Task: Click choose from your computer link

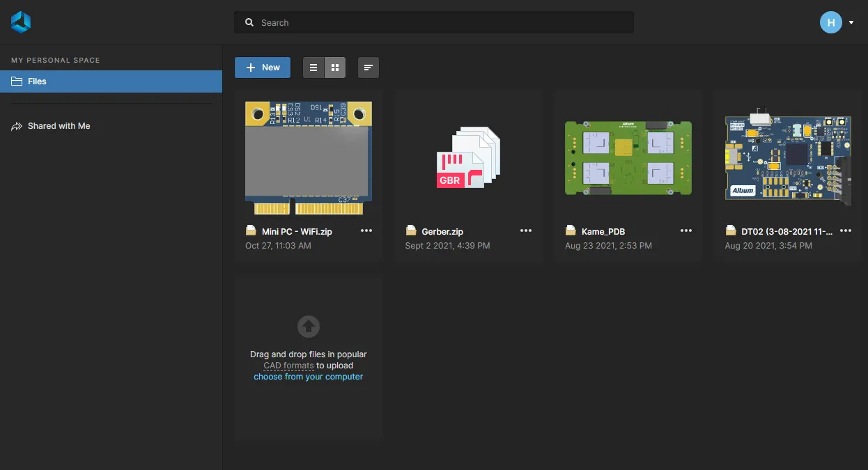Action: (x=309, y=377)
